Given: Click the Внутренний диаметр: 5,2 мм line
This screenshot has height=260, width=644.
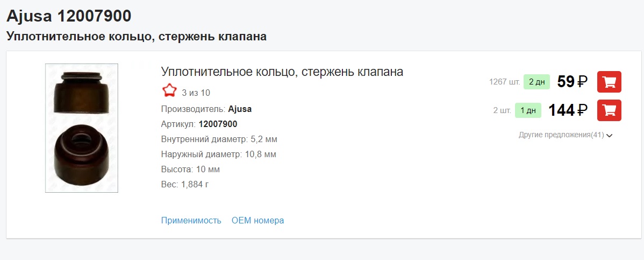Looking at the screenshot, I should pyautogui.click(x=219, y=139).
